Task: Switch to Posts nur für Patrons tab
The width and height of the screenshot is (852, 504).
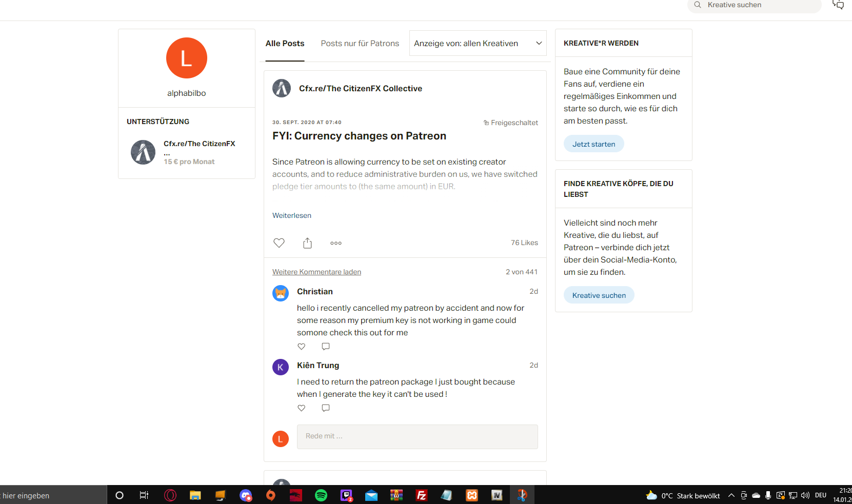Action: tap(360, 44)
